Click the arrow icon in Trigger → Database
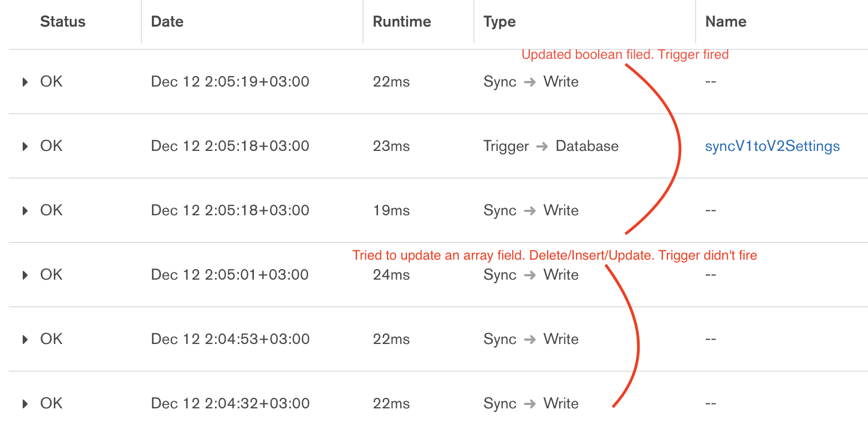The image size is (868, 435). (x=542, y=146)
